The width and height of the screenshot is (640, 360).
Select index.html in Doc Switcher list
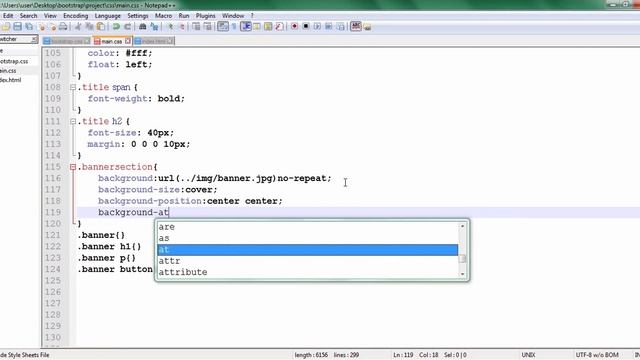tap(11, 80)
